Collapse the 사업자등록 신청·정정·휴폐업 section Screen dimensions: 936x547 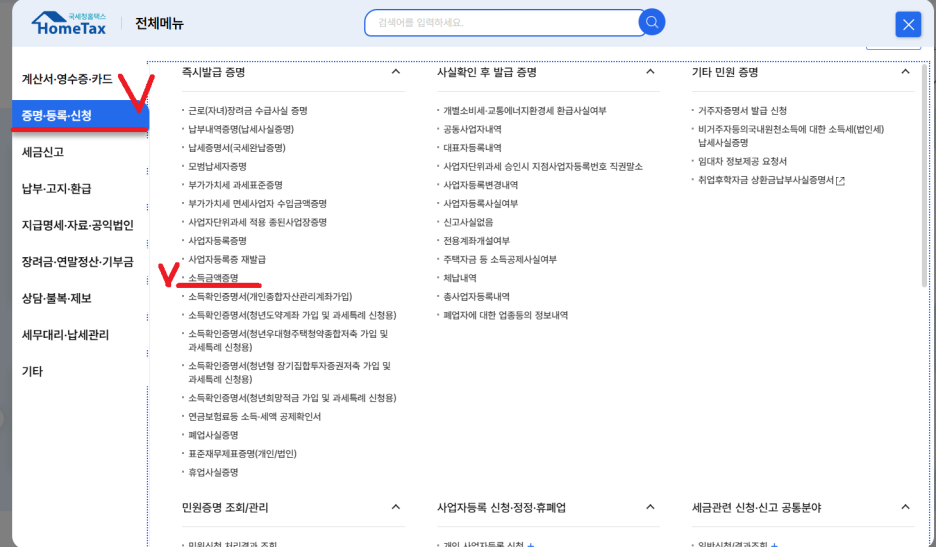click(x=651, y=507)
